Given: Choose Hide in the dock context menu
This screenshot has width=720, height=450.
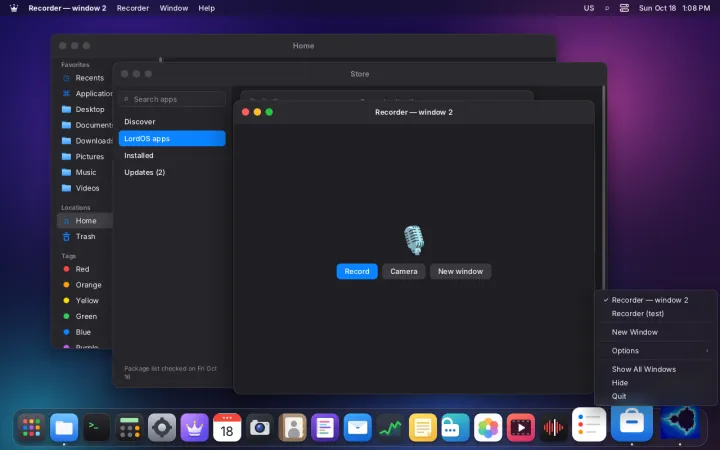Looking at the screenshot, I should click(x=656, y=382).
